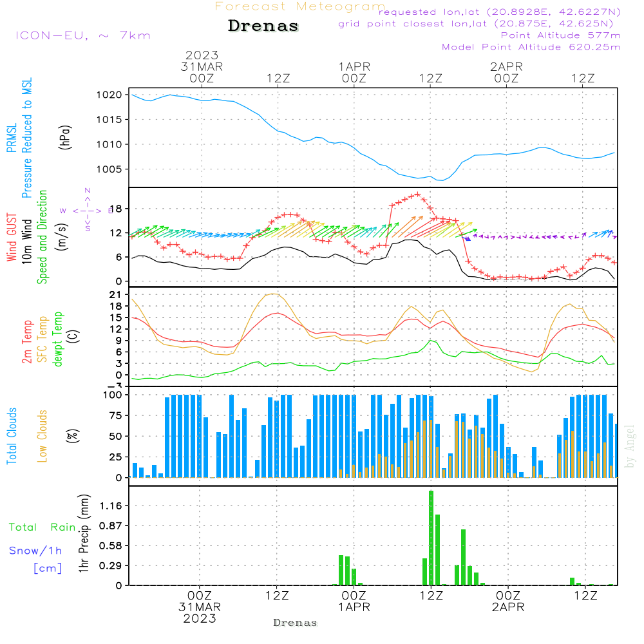Click 'Model Point Altitude 620.25m' text
Image resolution: width=644 pixels, height=644 pixels.
(531, 47)
